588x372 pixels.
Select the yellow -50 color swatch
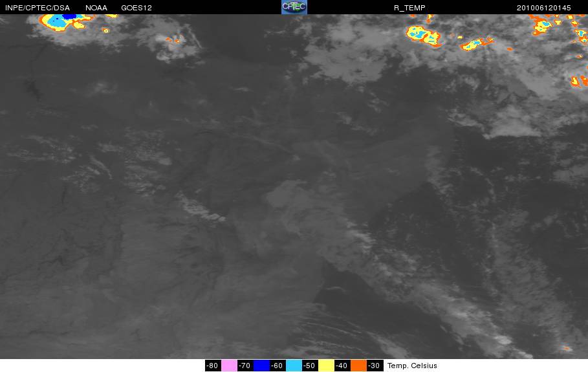[x=326, y=366]
